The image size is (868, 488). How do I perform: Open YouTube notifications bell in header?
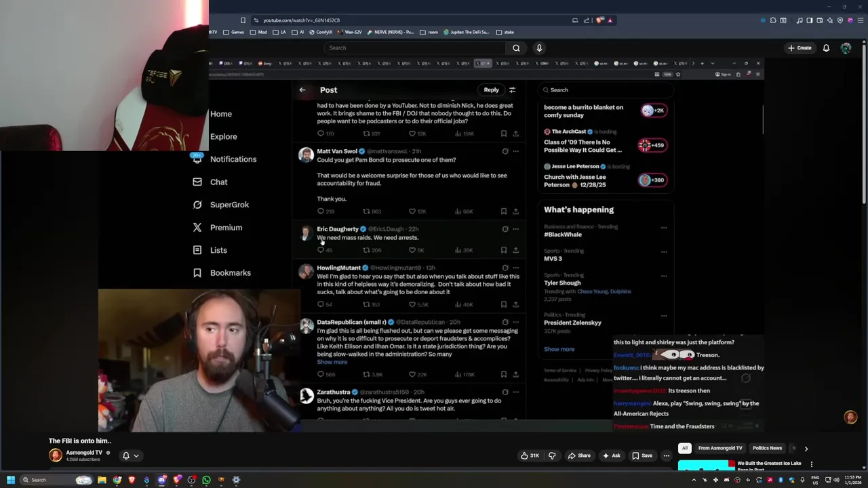[826, 48]
